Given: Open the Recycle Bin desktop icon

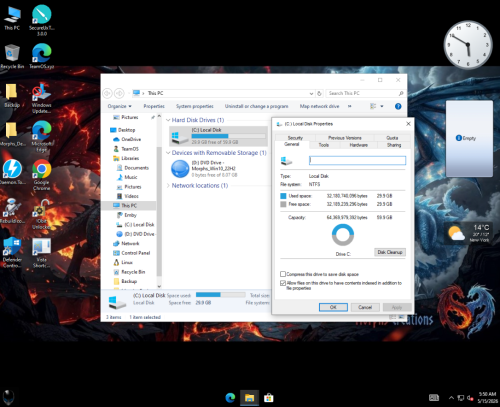Looking at the screenshot, I should (12, 56).
